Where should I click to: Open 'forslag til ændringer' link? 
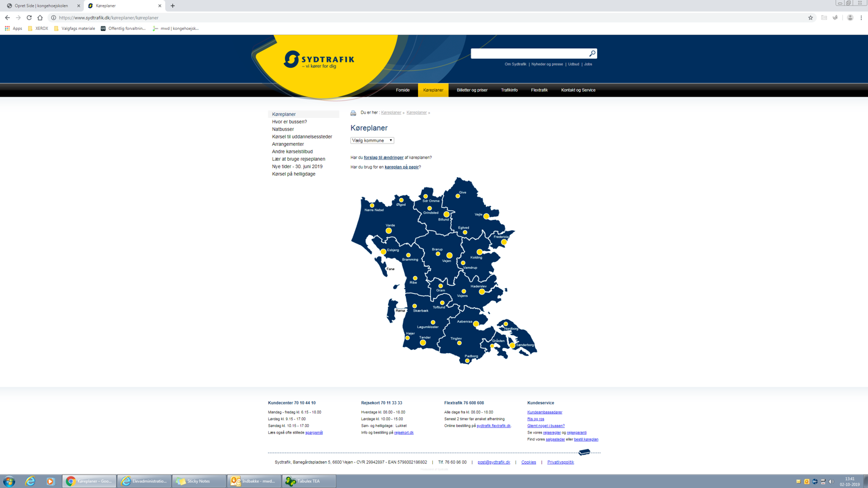coord(383,158)
